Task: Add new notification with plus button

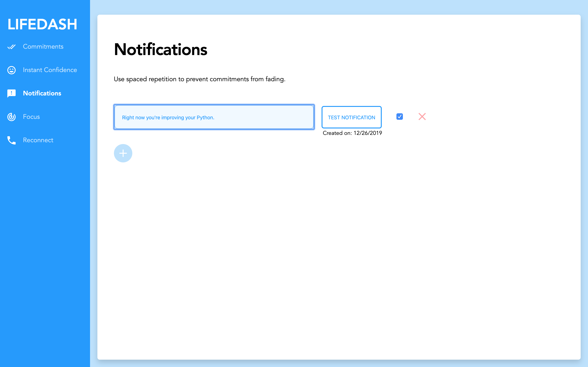Action: (x=123, y=153)
